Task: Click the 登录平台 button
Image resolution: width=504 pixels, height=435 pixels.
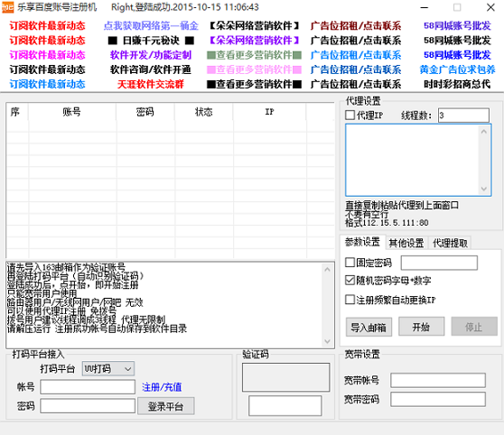Action: (166, 406)
